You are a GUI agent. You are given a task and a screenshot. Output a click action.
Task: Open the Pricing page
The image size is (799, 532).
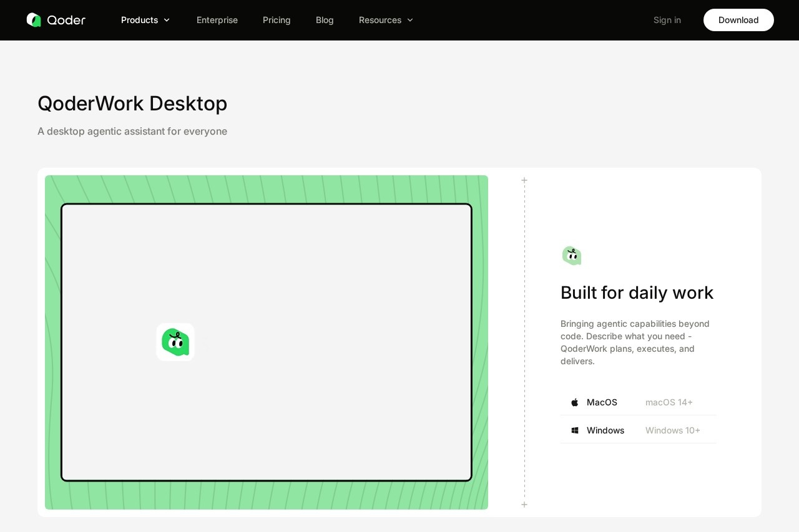(277, 20)
